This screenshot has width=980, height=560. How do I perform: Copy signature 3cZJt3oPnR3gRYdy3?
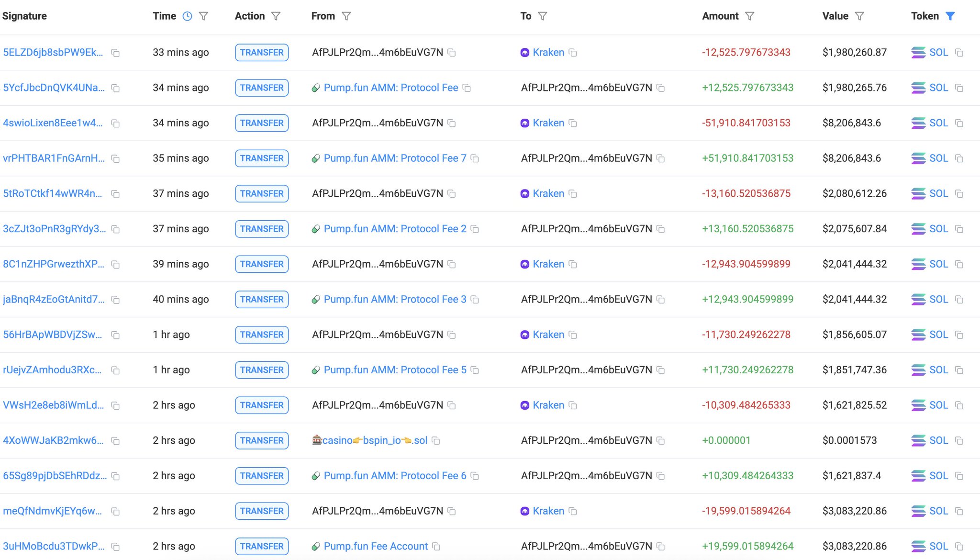pyautogui.click(x=115, y=229)
